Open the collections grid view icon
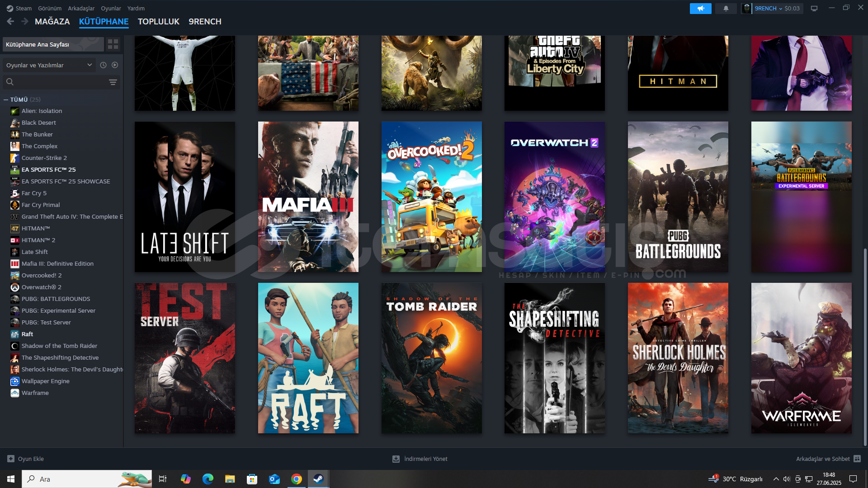Screen dimensions: 868x488 113,44
